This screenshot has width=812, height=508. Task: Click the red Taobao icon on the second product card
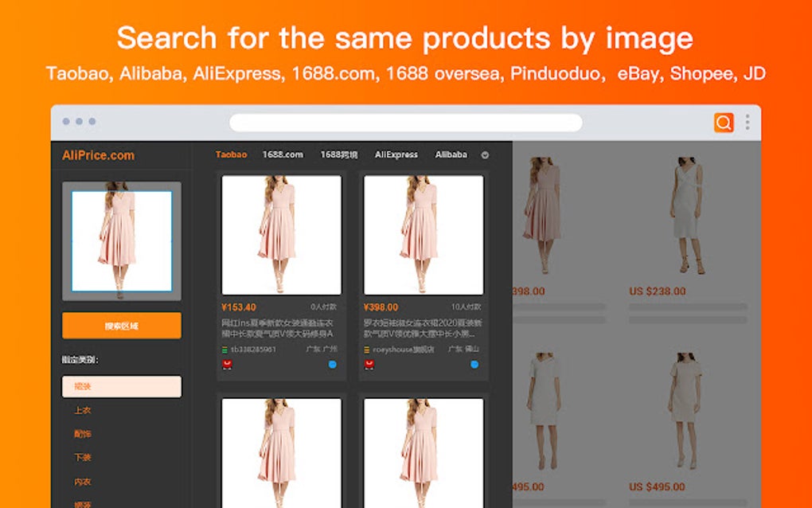tap(370, 363)
